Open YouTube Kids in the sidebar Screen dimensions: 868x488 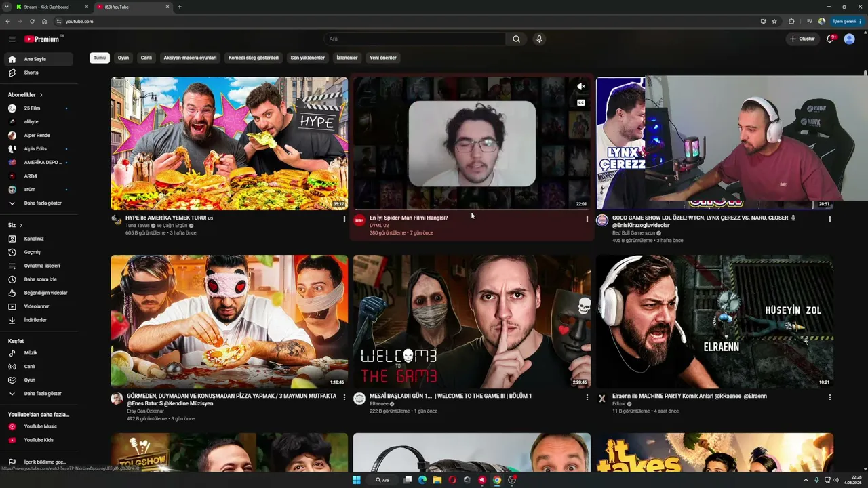coord(39,440)
